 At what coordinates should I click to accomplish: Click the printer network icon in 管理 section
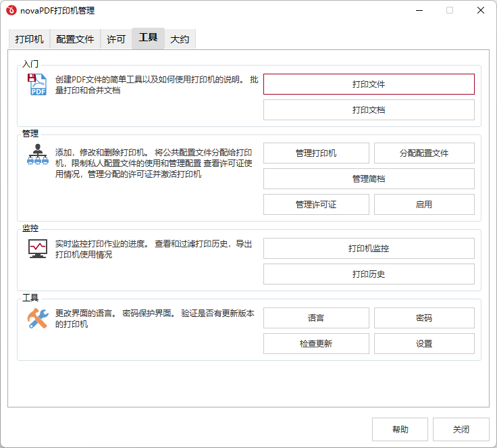click(38, 155)
